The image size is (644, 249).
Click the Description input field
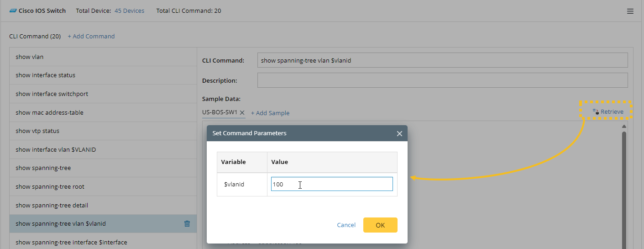pyautogui.click(x=442, y=80)
